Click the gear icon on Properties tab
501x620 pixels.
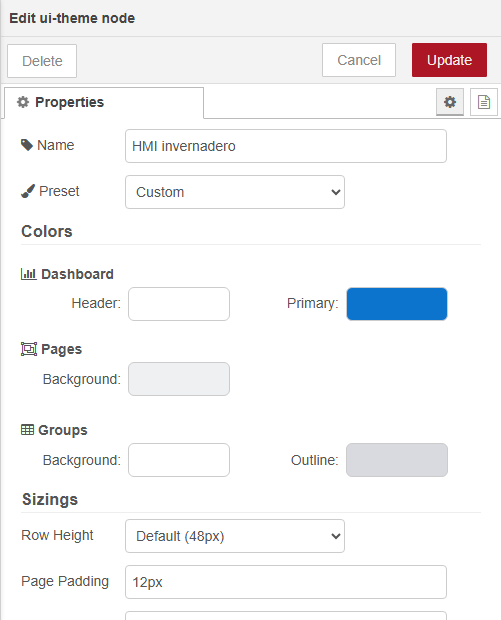point(23,102)
